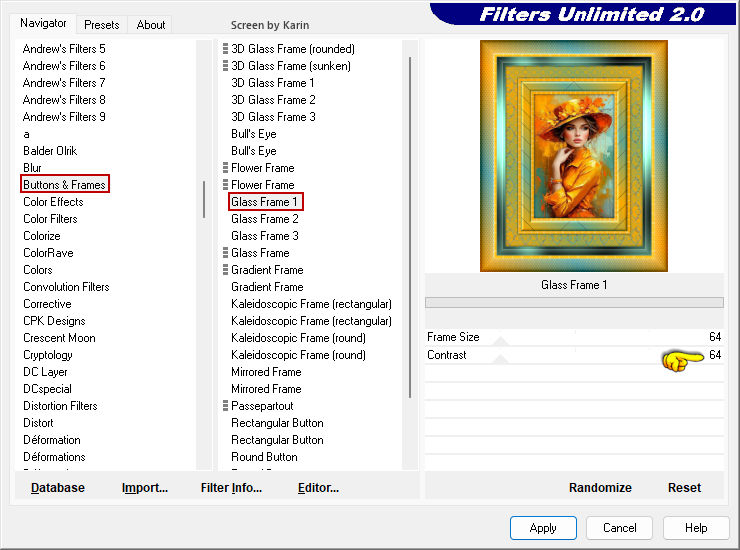The width and height of the screenshot is (740, 550).
Task: Select the Colors category
Action: [38, 270]
